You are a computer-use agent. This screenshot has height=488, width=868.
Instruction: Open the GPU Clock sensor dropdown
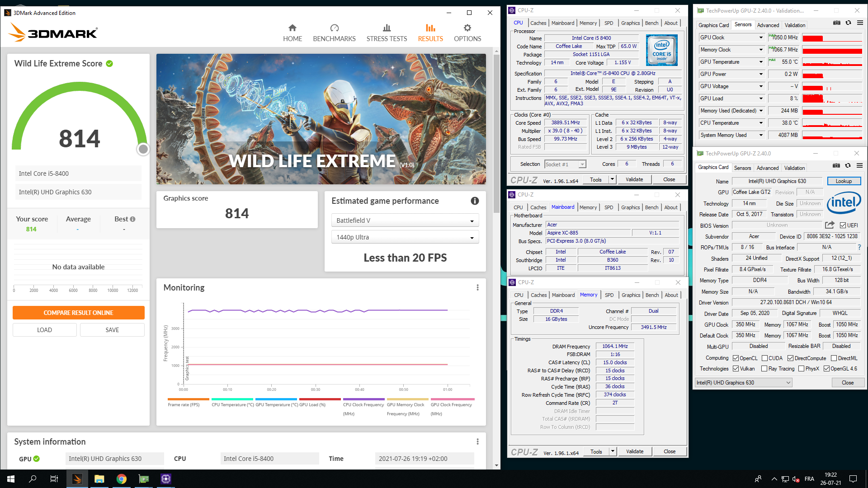tap(761, 38)
